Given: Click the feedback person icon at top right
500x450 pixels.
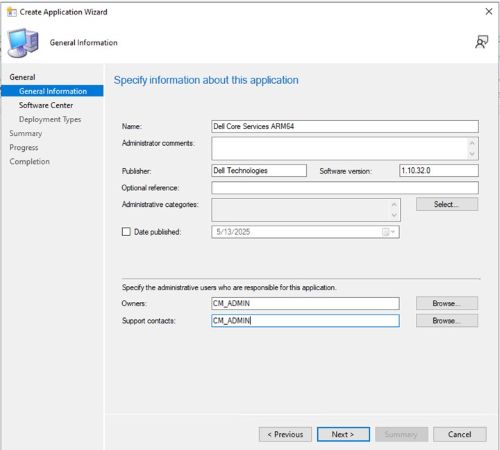Looking at the screenshot, I should pyautogui.click(x=481, y=42).
